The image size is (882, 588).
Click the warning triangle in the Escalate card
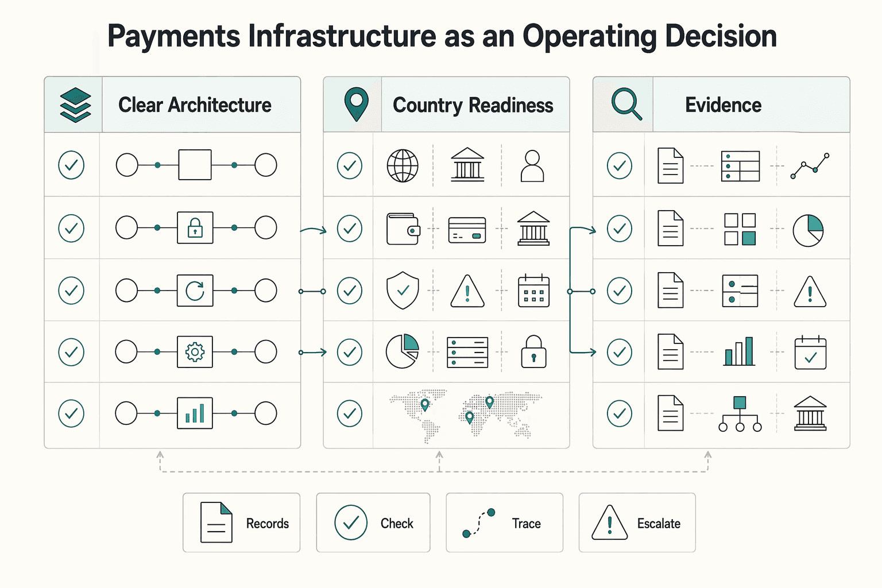[x=609, y=523]
